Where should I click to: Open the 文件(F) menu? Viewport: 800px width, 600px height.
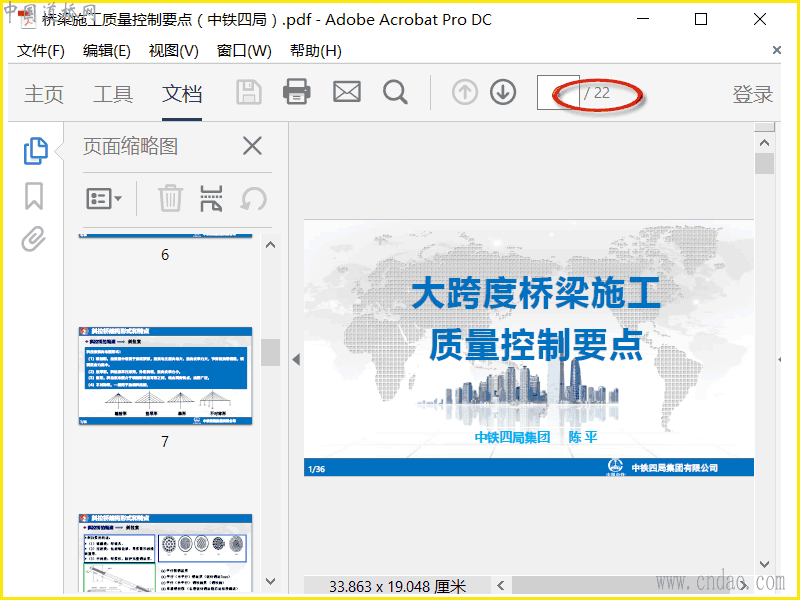[41, 51]
